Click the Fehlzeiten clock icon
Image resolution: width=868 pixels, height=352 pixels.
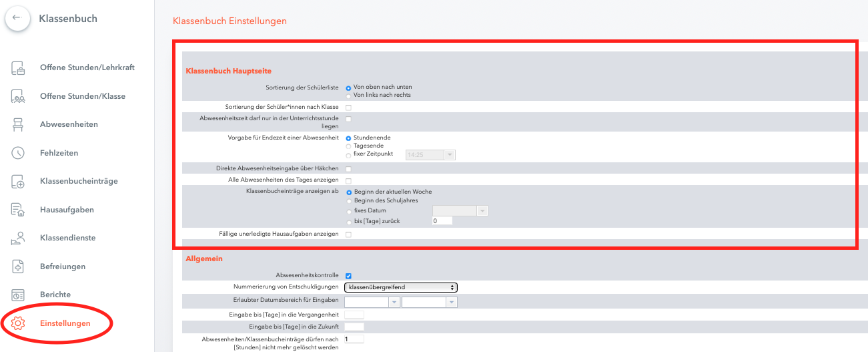[x=18, y=153]
